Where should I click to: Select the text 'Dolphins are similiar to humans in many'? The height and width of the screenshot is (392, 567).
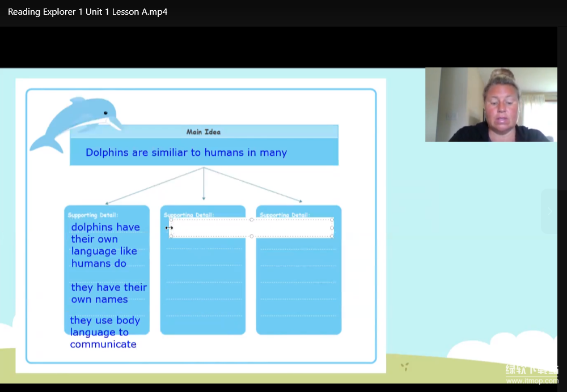(x=186, y=152)
